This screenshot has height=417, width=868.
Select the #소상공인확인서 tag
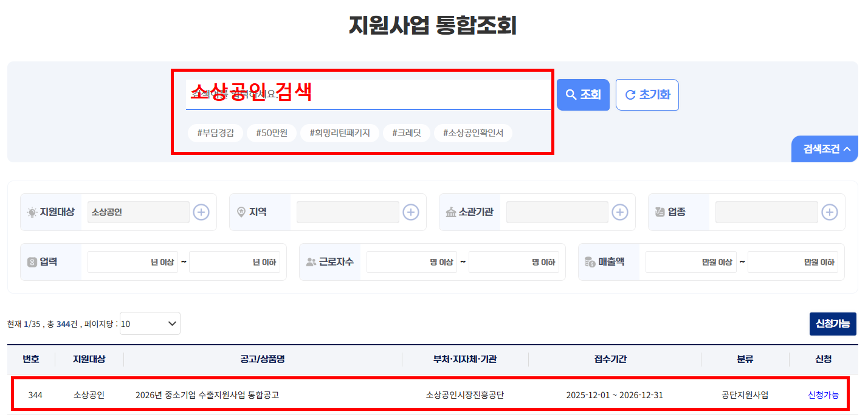coord(474,133)
